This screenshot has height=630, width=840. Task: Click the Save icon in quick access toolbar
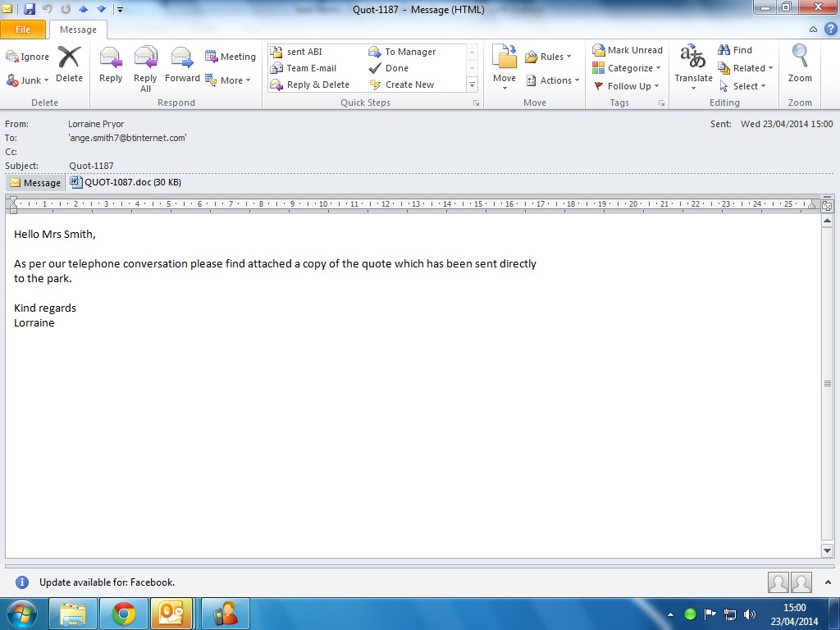[29, 8]
